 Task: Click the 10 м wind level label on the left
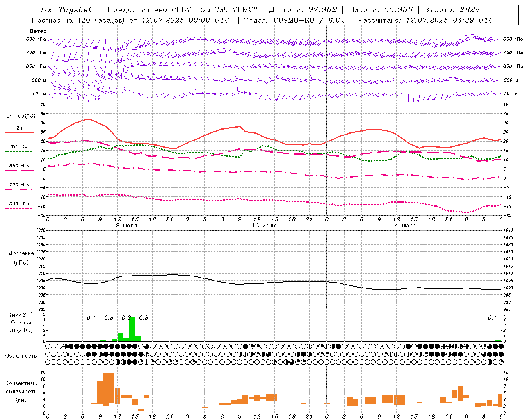click(x=39, y=94)
